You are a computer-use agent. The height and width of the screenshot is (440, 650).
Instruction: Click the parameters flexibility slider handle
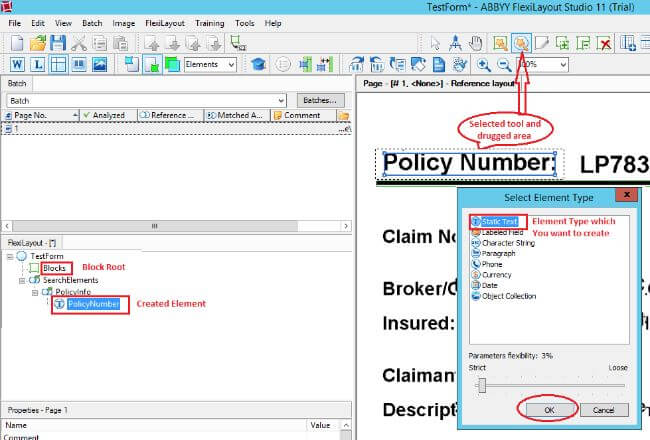tap(482, 386)
